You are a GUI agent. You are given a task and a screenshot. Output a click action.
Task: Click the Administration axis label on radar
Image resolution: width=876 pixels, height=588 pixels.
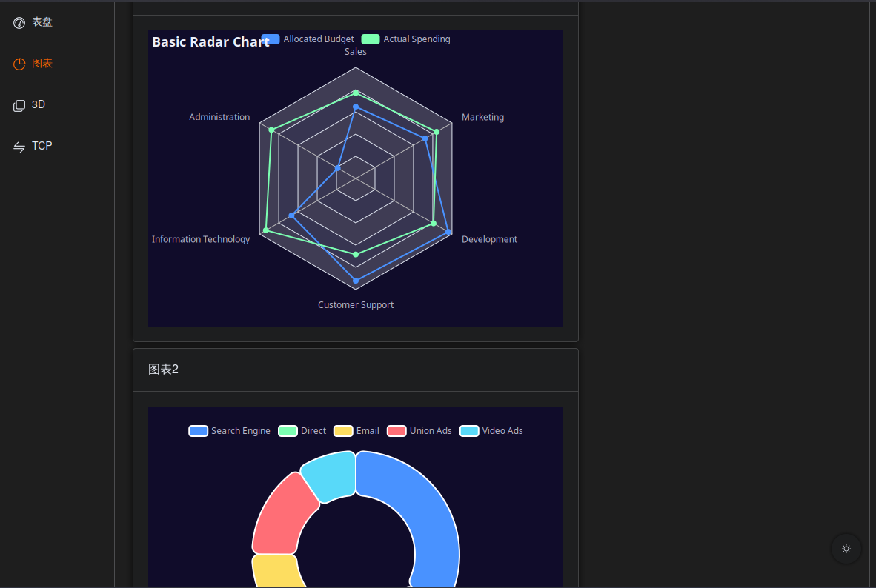coord(219,117)
